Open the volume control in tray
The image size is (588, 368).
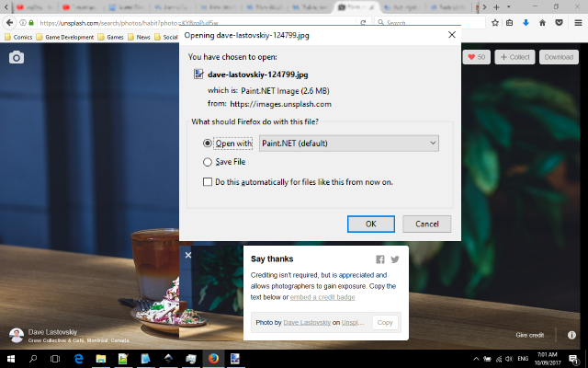coord(509,359)
